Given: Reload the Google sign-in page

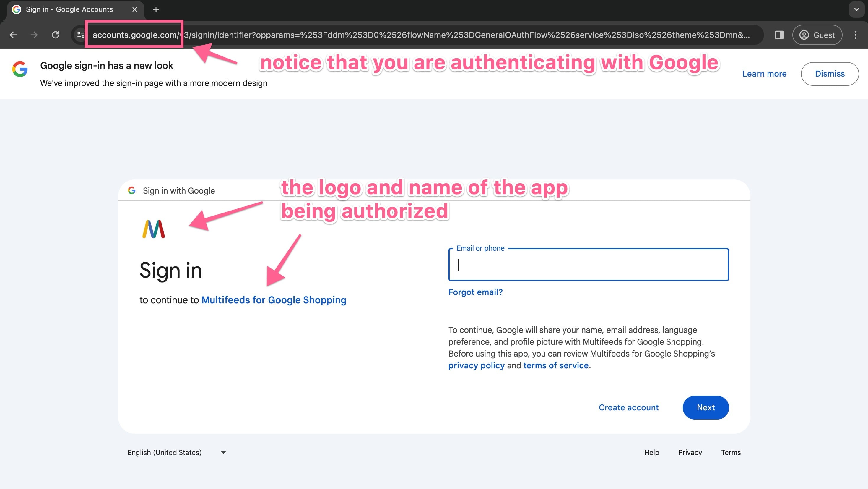Looking at the screenshot, I should (x=56, y=35).
